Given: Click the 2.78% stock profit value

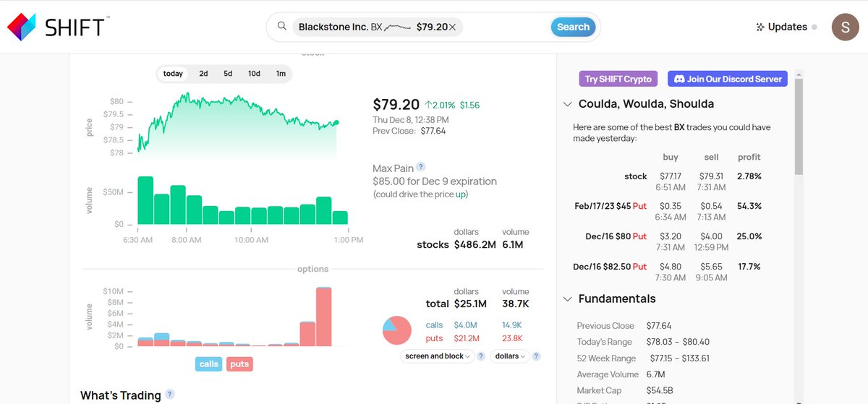Looking at the screenshot, I should (749, 176).
